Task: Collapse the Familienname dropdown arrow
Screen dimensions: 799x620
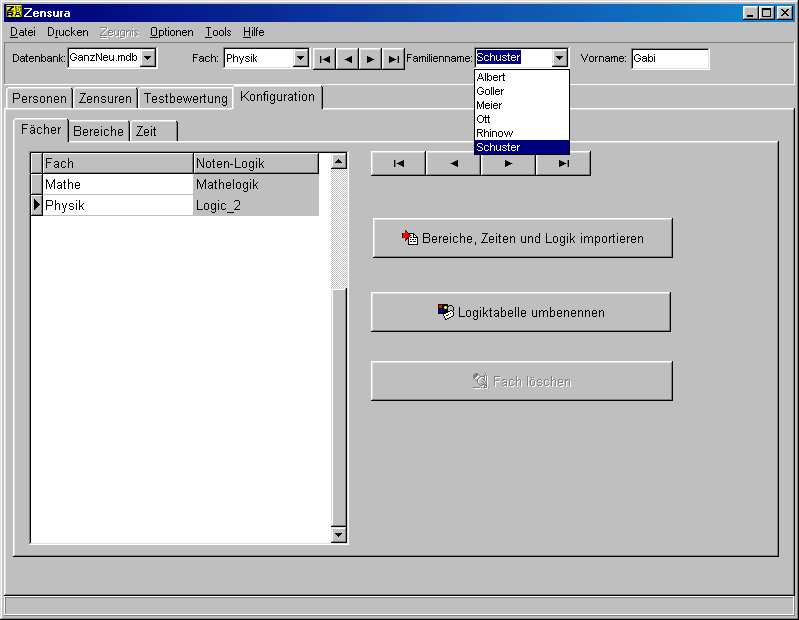Action: tap(560, 58)
